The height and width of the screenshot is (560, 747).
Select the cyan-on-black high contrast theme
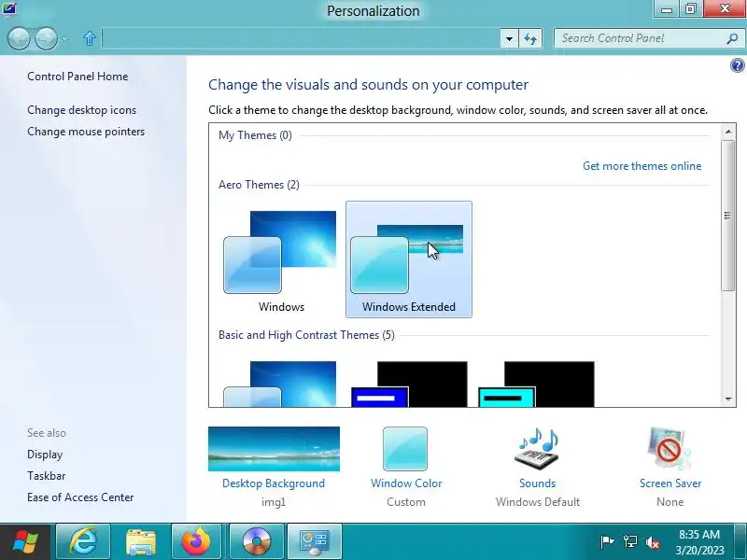tap(536, 384)
